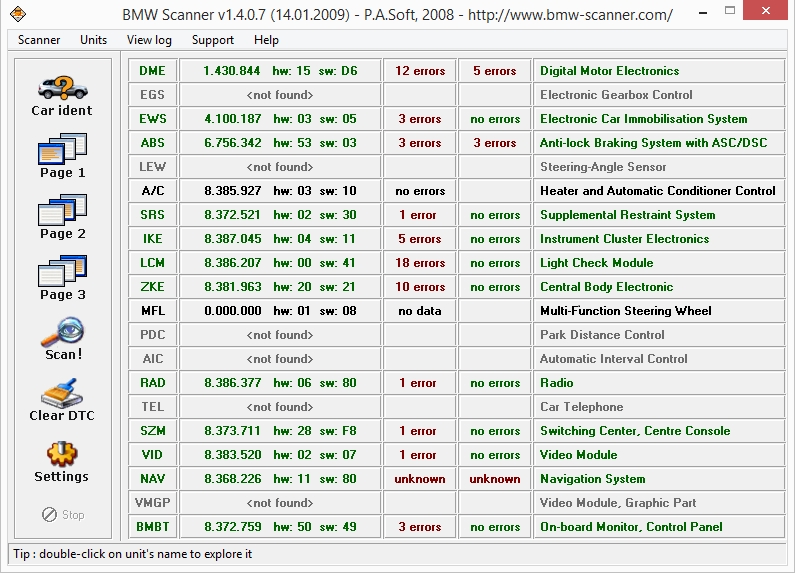Open the Settings gear icon
The height and width of the screenshot is (573, 795).
(x=61, y=461)
